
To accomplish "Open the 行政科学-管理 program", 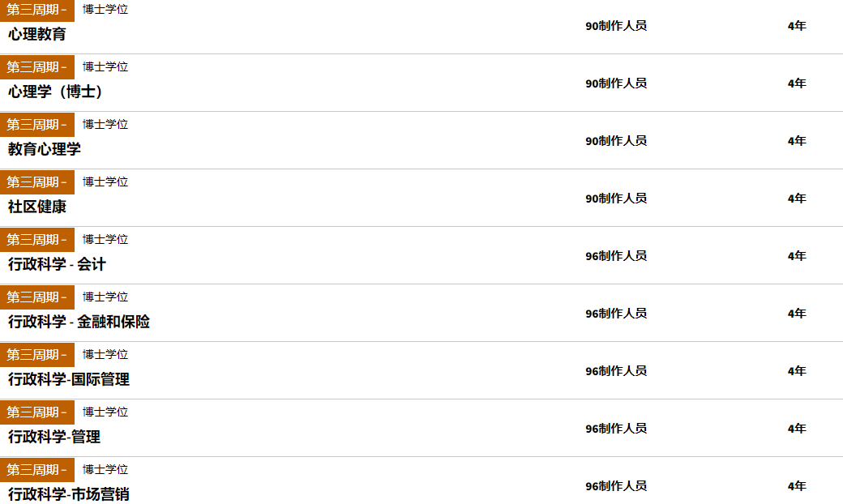I will tap(54, 437).
